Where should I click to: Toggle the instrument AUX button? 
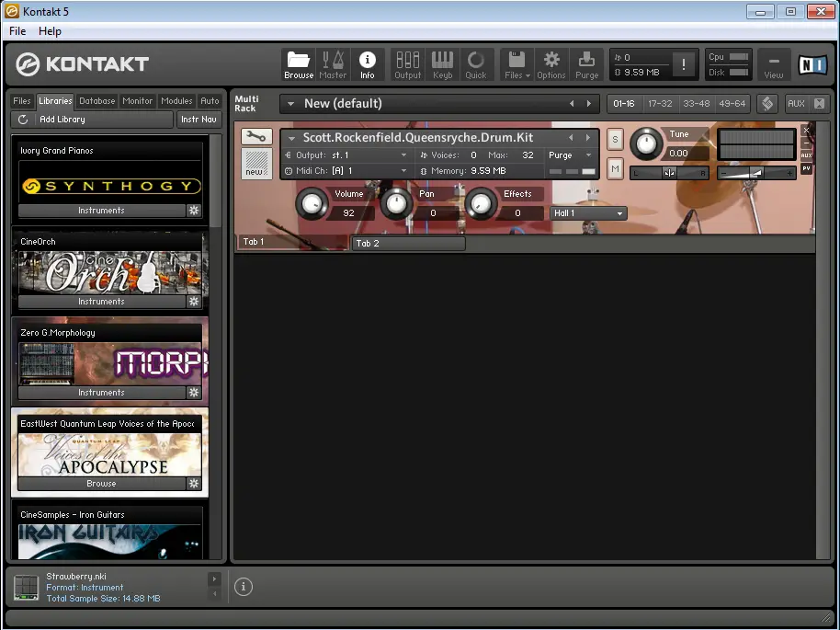click(x=806, y=155)
